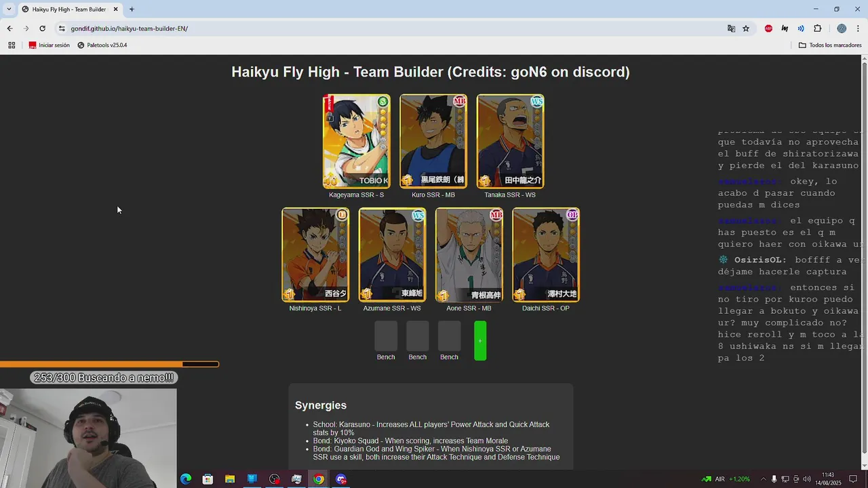View site information icon in address bar
The image size is (868, 488).
click(x=62, y=28)
